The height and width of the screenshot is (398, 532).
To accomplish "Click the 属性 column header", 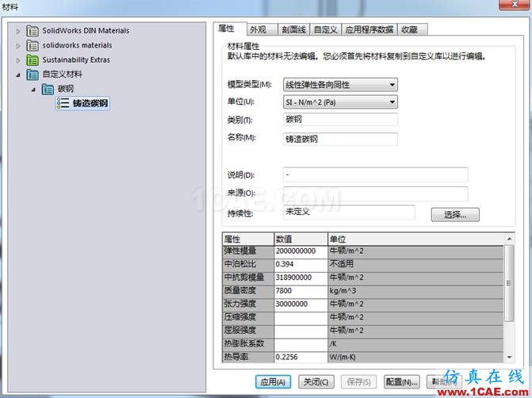I will [x=248, y=239].
